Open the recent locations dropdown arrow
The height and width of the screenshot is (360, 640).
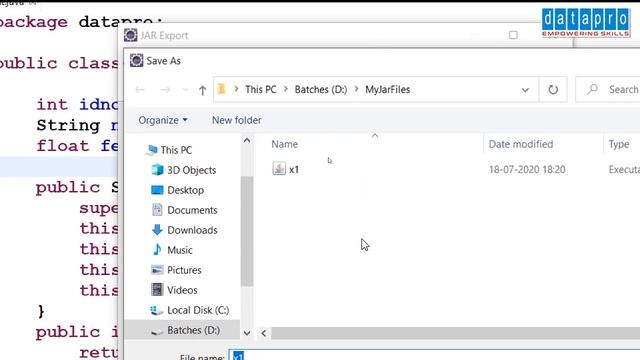[x=185, y=90]
